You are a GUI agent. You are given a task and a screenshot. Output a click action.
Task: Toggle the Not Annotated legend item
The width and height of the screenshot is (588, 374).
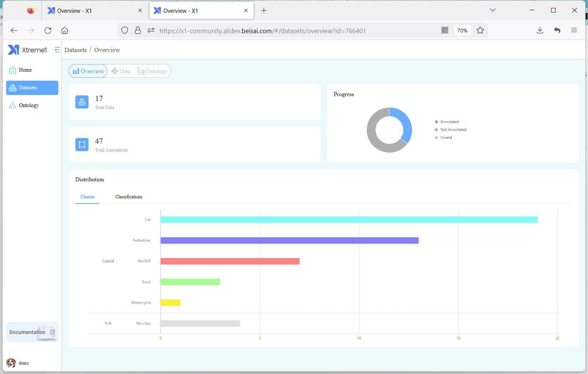point(453,130)
